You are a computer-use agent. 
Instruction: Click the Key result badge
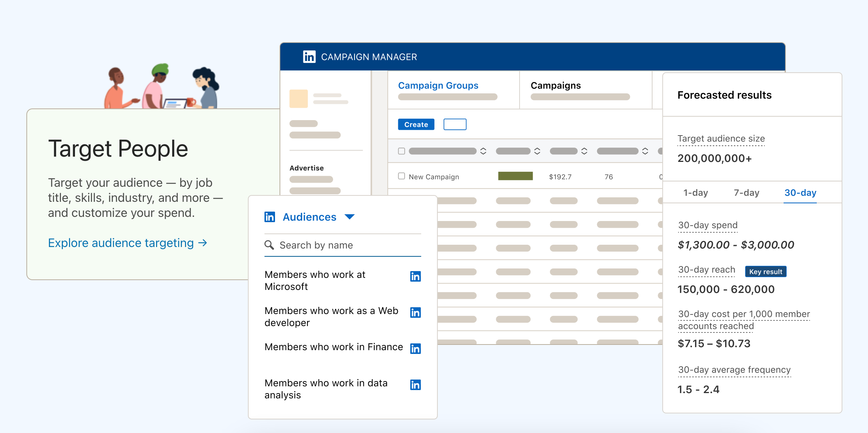(766, 271)
